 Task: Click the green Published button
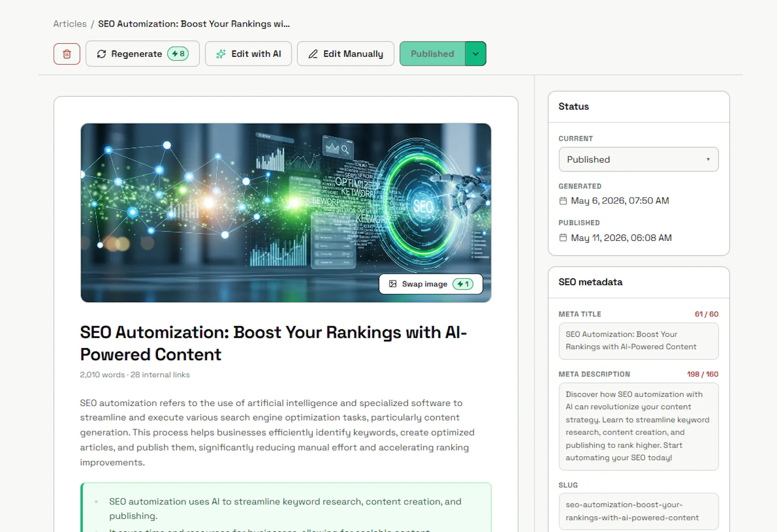[432, 54]
